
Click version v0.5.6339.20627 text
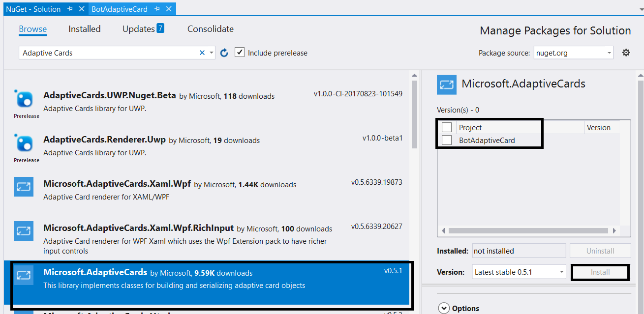(376, 227)
